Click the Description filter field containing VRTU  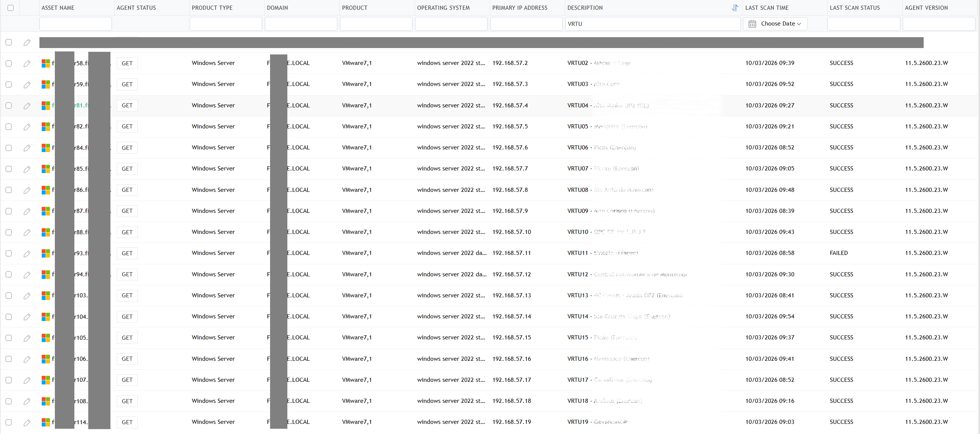652,24
